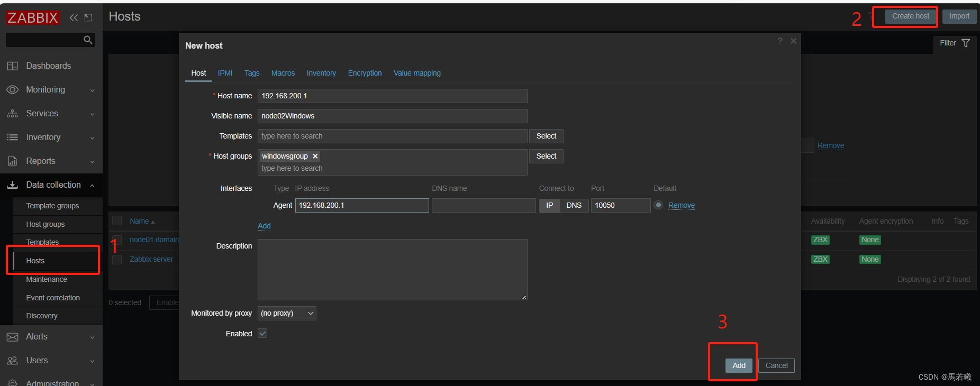Click the Services hierarchy icon
The image size is (980, 386).
[x=12, y=114]
